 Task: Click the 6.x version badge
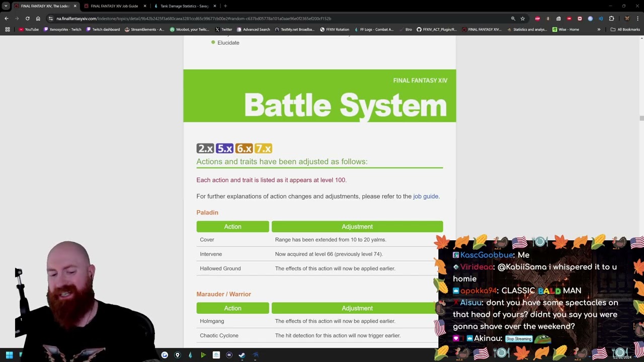click(x=244, y=148)
